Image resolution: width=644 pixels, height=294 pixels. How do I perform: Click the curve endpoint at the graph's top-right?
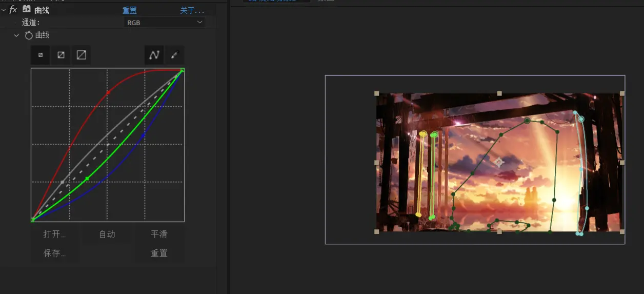pos(182,70)
